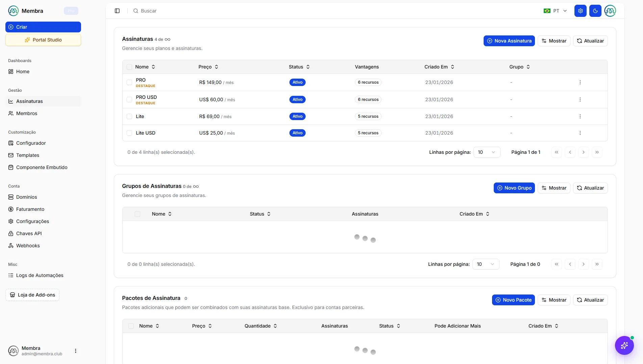Go to next page of Assinaturas table

pos(584,152)
